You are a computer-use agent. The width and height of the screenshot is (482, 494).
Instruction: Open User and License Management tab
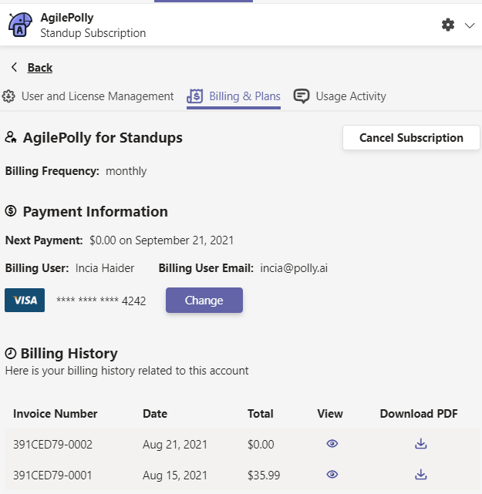coord(88,96)
